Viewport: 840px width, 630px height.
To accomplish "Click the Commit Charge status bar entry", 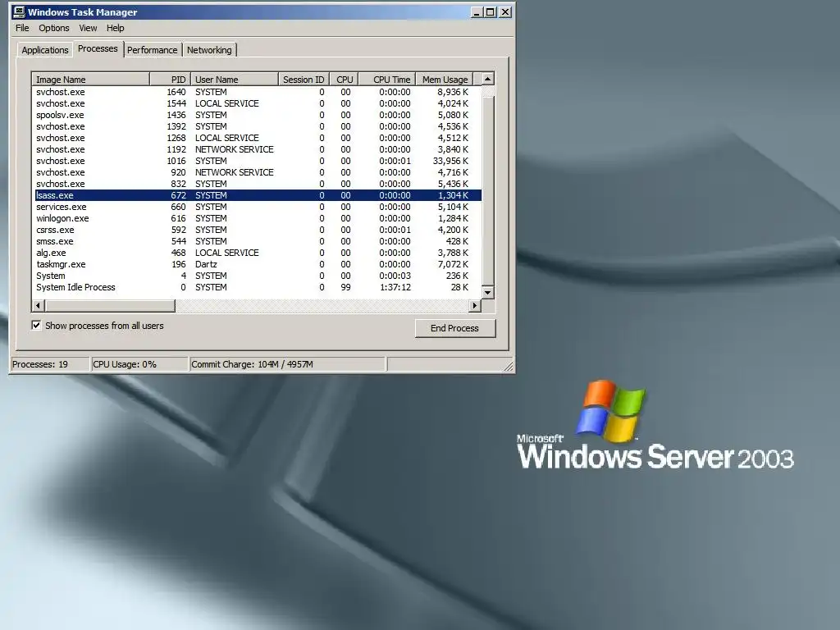I will (x=287, y=364).
